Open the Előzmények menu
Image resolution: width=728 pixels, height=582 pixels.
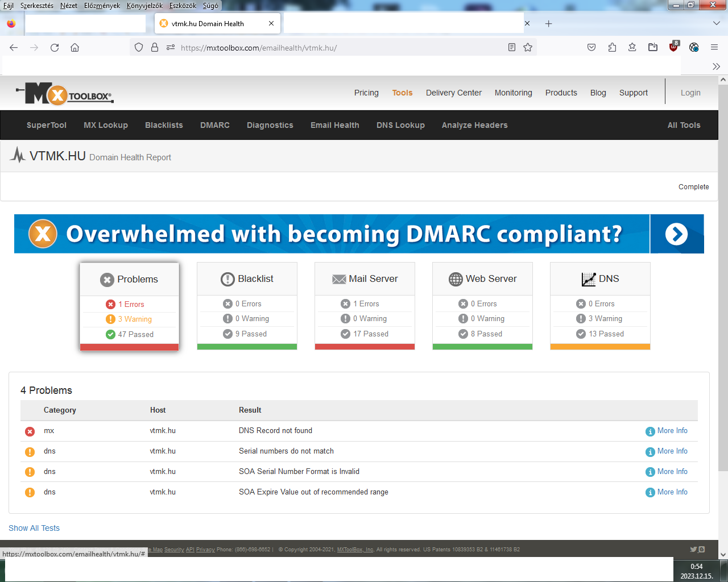pyautogui.click(x=102, y=6)
